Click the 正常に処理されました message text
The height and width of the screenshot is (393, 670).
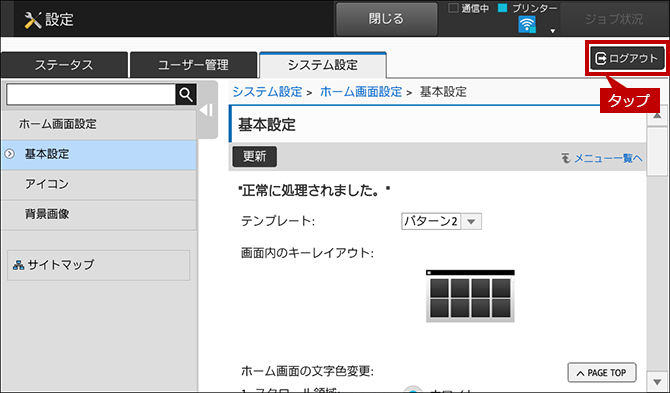pos(314,191)
